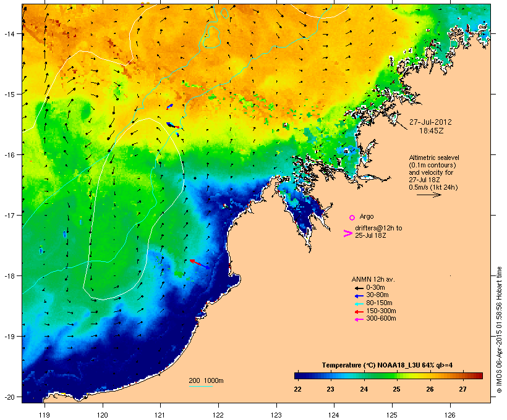507x420 pixels.
Task: Click the time label 18:45Z
Action: coord(432,131)
